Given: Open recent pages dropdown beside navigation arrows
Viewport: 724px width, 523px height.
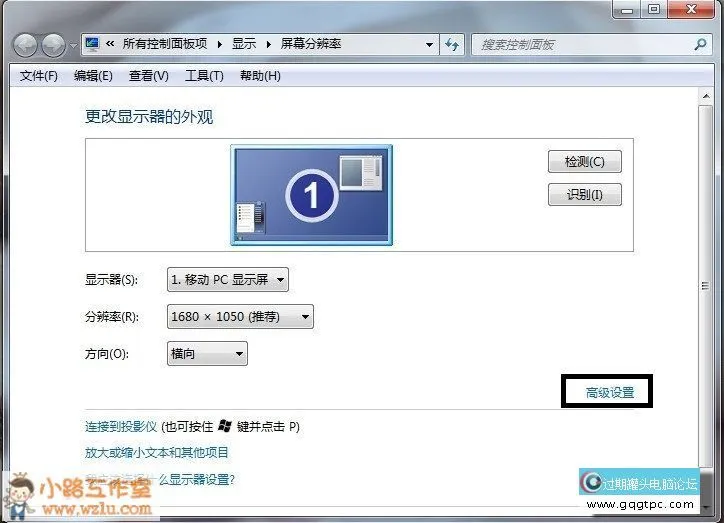Looking at the screenshot, I should pyautogui.click(x=73, y=46).
